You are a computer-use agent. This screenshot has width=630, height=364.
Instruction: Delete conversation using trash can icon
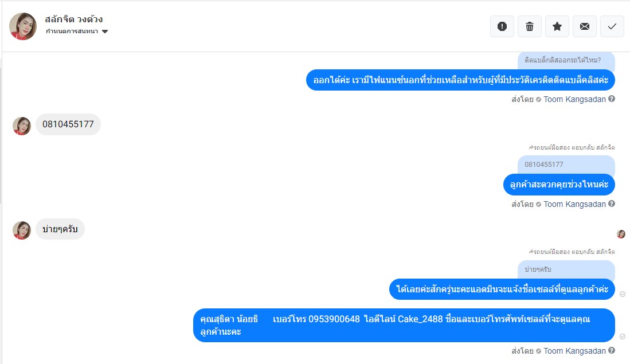(530, 26)
